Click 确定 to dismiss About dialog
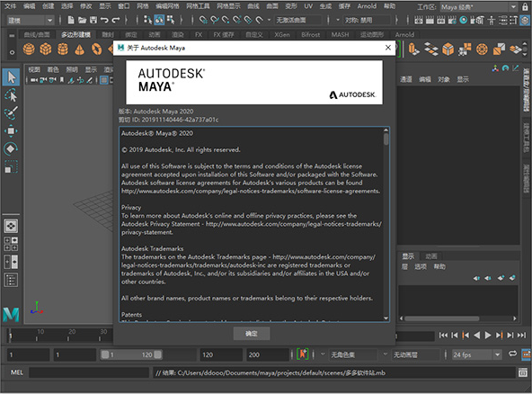Screen dimensions: 532x394 tap(252, 334)
